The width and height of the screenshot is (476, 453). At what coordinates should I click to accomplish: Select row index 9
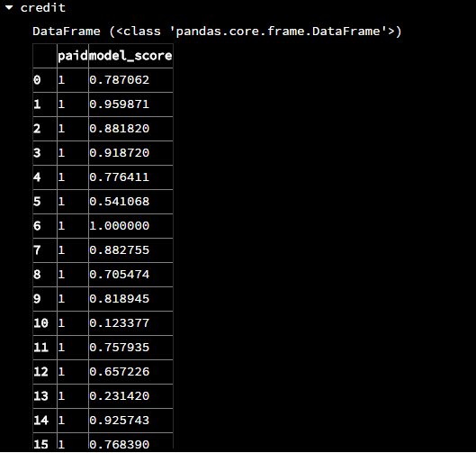(x=37, y=299)
